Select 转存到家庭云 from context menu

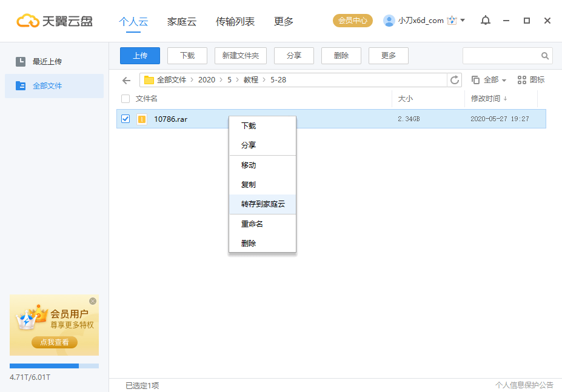263,204
